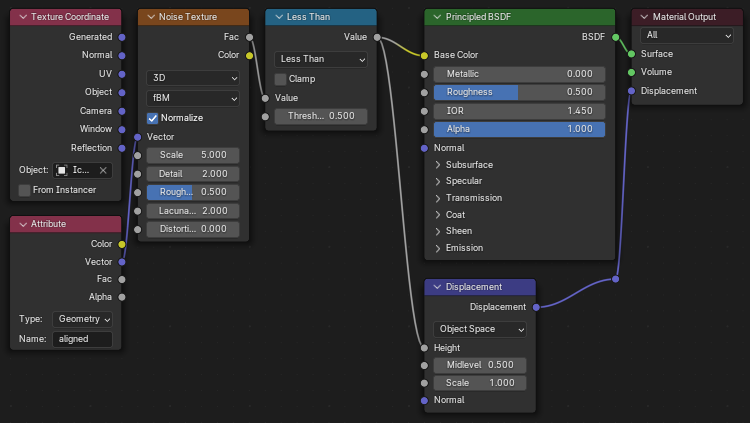The image size is (750, 423).
Task: Open the Attribute Type Geometry dropdown
Action: [x=82, y=319]
